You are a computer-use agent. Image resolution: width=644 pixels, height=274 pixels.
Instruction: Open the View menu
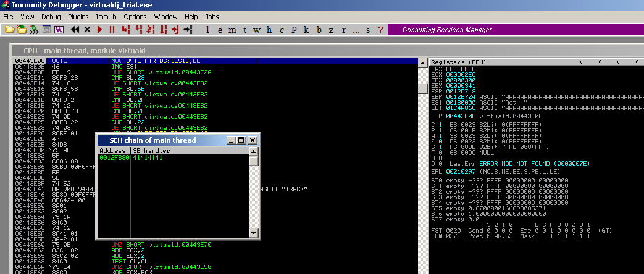[28, 17]
